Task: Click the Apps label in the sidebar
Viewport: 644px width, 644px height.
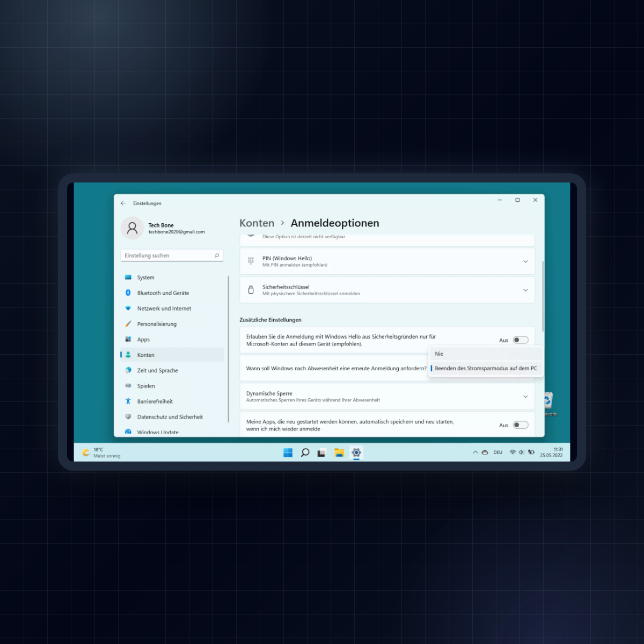Action: (x=143, y=340)
